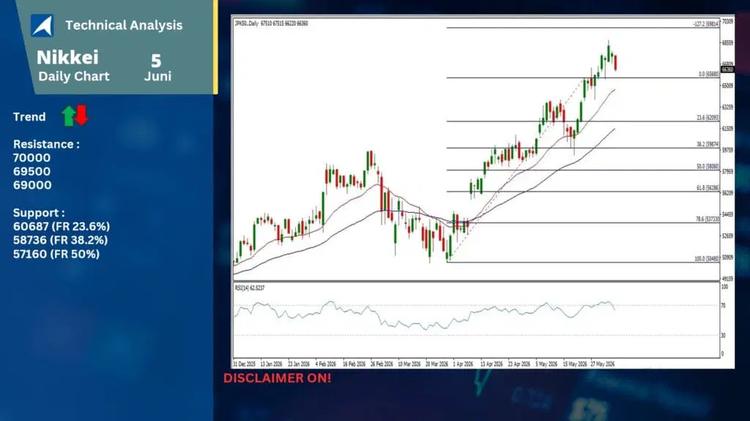750x421 pixels.
Task: Click the "Resistance :" heading
Action: (x=46, y=144)
